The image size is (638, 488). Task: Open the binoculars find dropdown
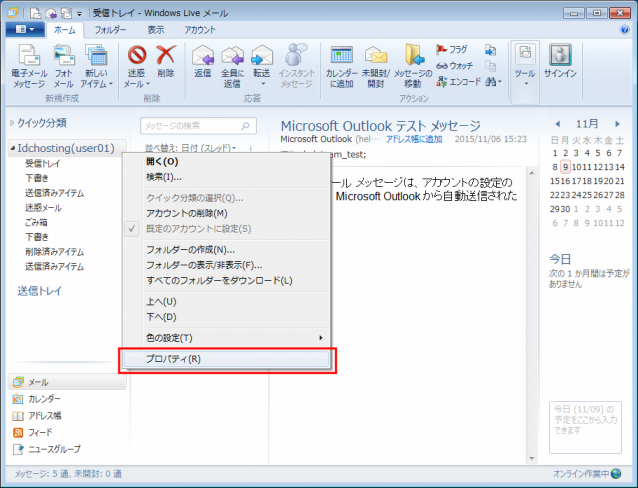point(494,82)
